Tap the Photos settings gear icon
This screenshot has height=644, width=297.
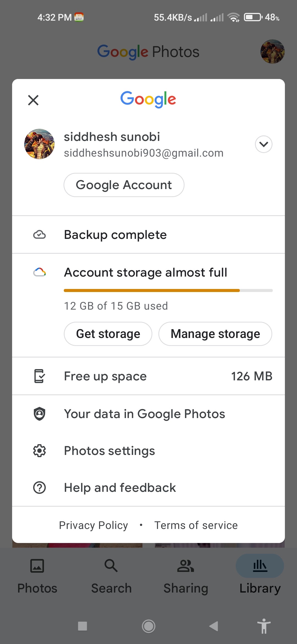(39, 451)
